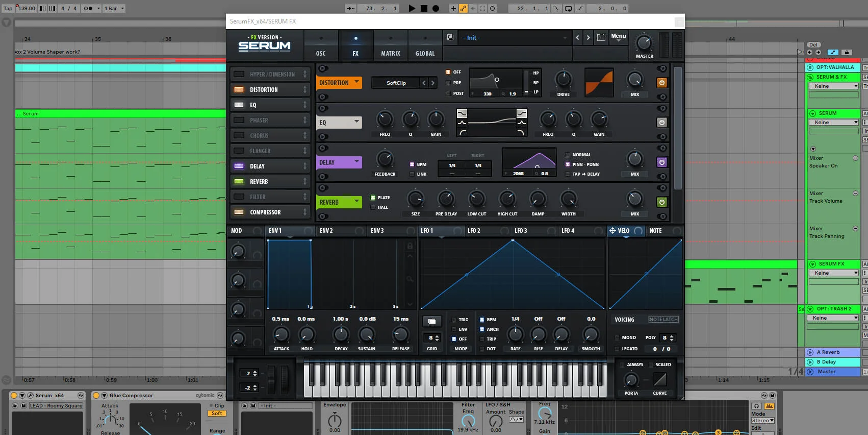The width and height of the screenshot is (868, 435).
Task: Select EQ left peak shape icon
Action: point(462,123)
